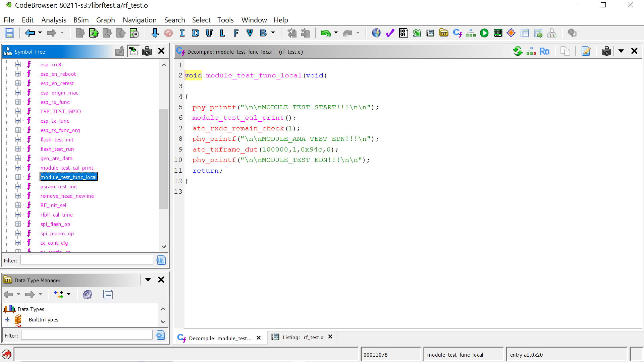The width and height of the screenshot is (644, 362).
Task: Expand the BuiltInTypes node
Action: click(7, 319)
